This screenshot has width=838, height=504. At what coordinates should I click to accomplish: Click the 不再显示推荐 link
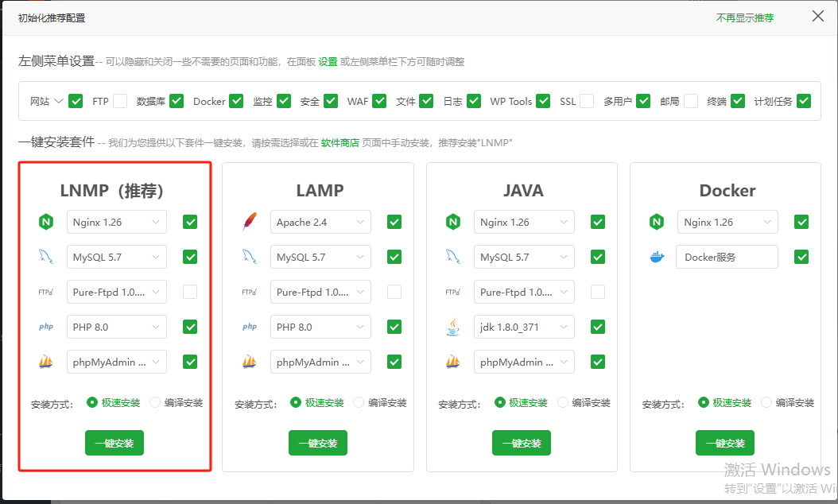(x=744, y=17)
